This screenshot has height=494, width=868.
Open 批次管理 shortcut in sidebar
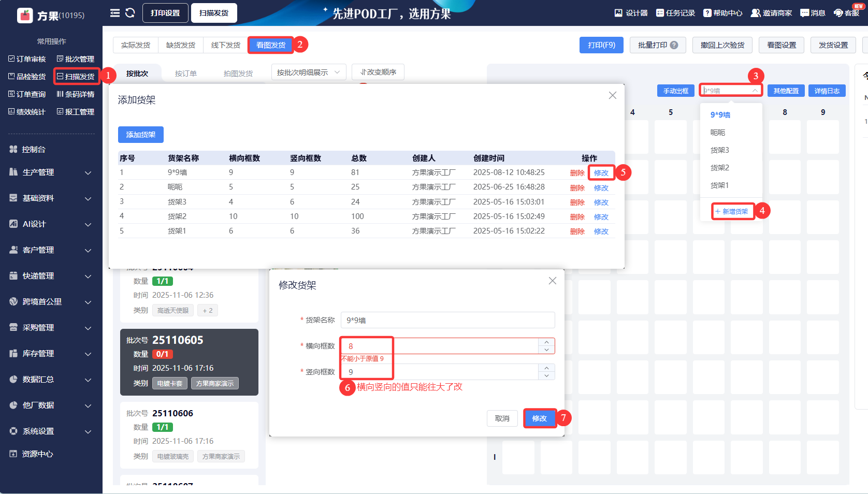click(76, 59)
